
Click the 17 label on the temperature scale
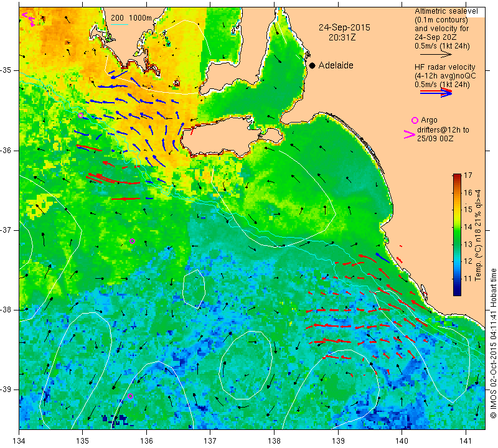(x=468, y=175)
